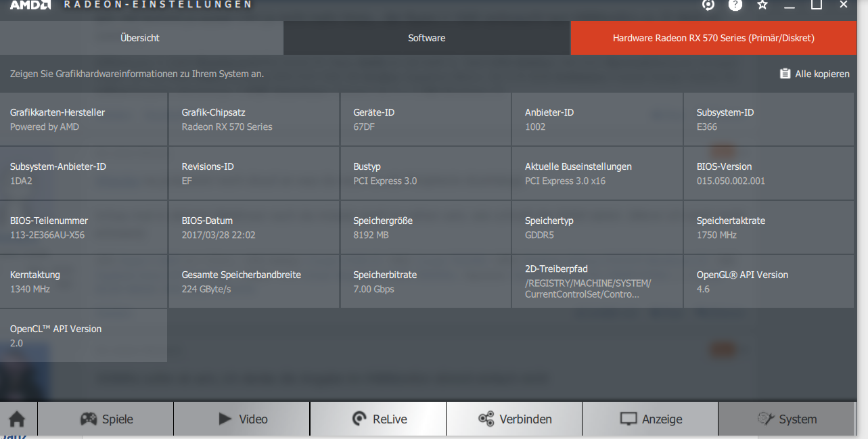Select the Gesamte Speicherbandbreite tile
Viewport: 868px width, 439px height.
coord(254,281)
